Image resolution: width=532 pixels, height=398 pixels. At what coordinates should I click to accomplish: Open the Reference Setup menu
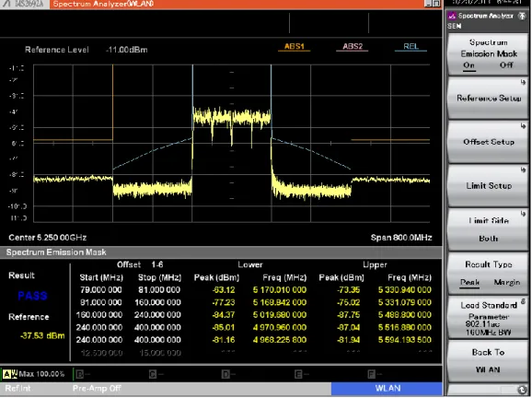click(x=488, y=99)
